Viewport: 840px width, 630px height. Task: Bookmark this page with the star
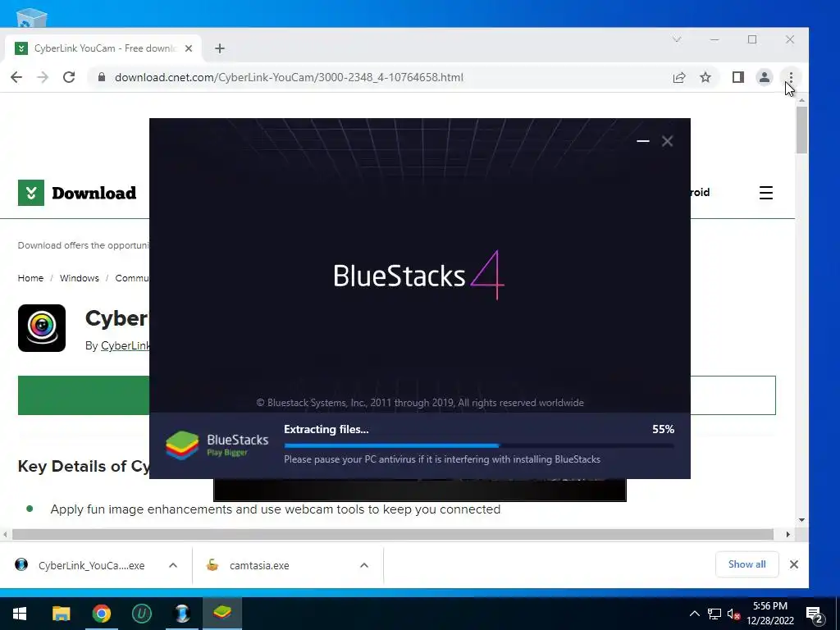705,77
